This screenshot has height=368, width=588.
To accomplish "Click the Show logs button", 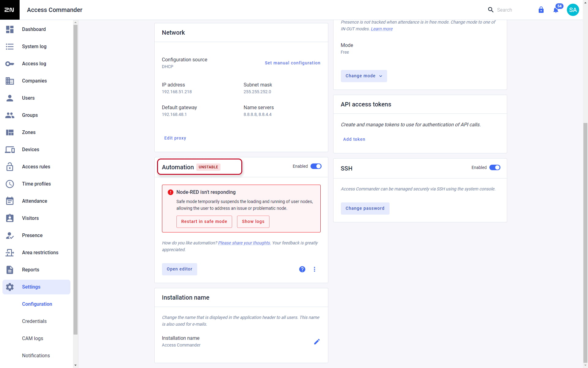I will (253, 222).
